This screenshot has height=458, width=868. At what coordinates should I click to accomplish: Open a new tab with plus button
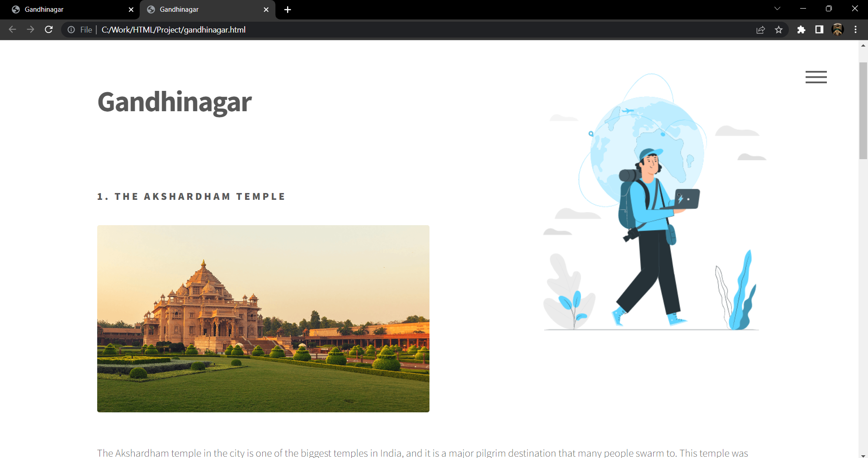288,9
